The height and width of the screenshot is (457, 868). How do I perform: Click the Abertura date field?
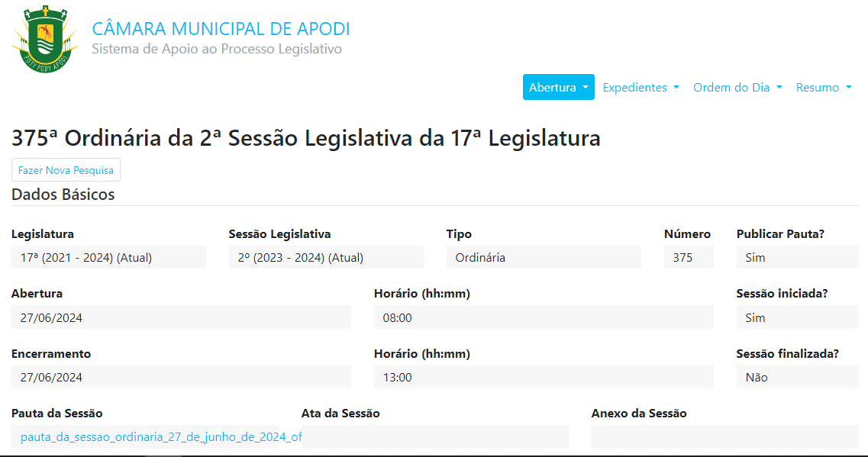point(180,317)
